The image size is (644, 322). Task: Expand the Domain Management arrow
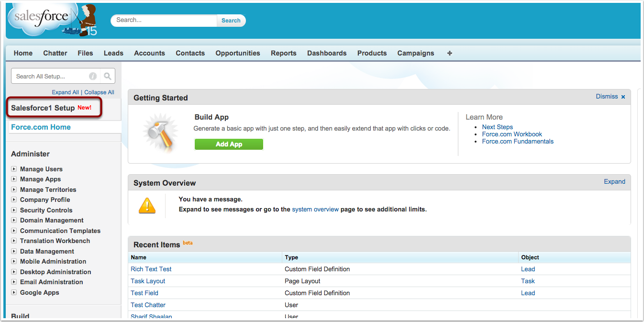tap(14, 220)
